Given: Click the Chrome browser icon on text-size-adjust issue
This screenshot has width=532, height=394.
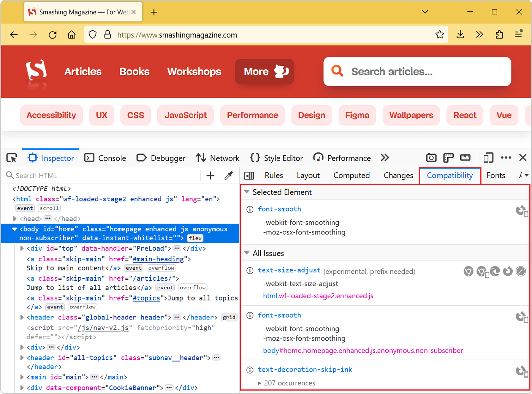Looking at the screenshot, I should [469, 271].
